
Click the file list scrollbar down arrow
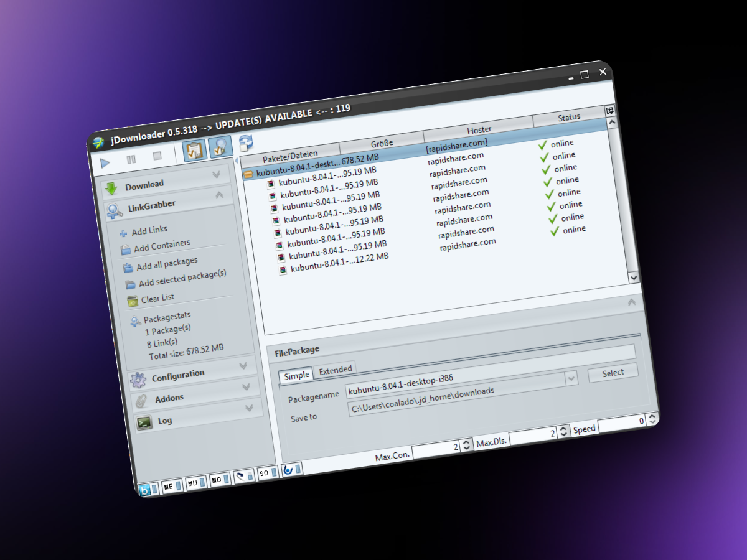pos(634,278)
